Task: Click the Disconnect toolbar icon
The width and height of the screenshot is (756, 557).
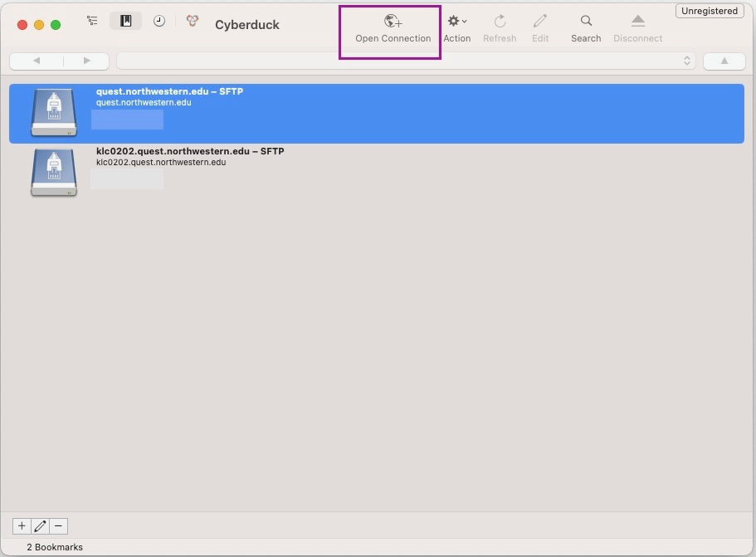Action: [637, 25]
